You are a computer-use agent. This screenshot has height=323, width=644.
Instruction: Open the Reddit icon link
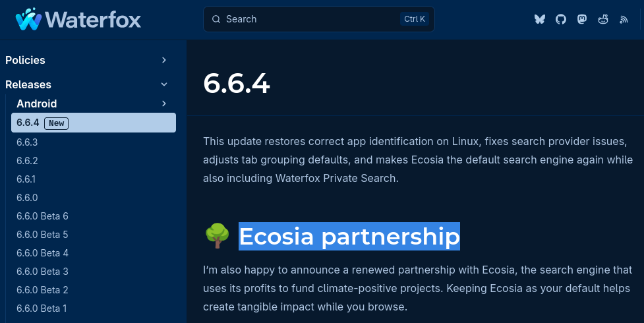603,19
